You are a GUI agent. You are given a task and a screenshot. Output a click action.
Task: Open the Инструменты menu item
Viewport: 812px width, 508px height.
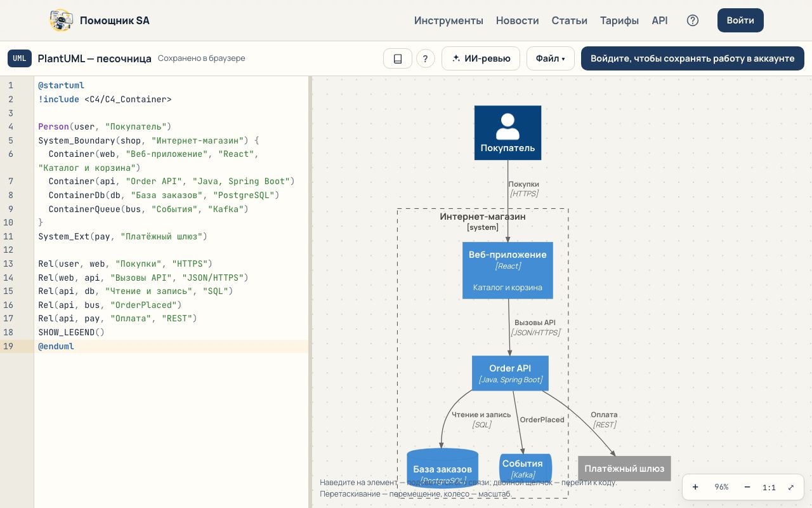click(449, 20)
